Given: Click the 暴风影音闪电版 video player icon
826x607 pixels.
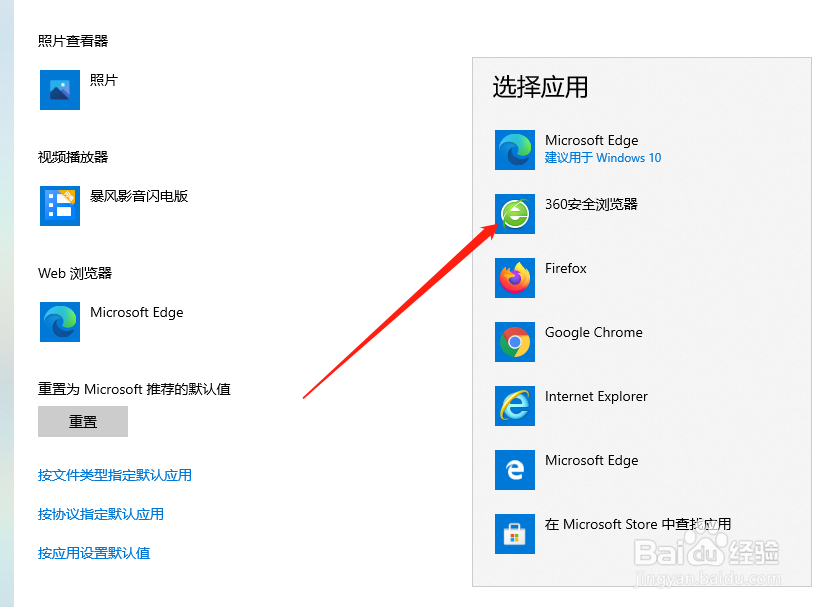Looking at the screenshot, I should pyautogui.click(x=60, y=206).
